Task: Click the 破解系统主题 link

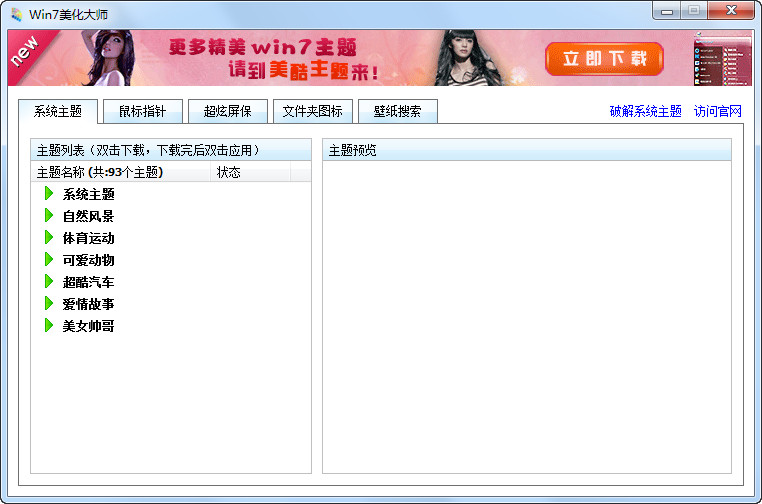Action: pyautogui.click(x=645, y=111)
